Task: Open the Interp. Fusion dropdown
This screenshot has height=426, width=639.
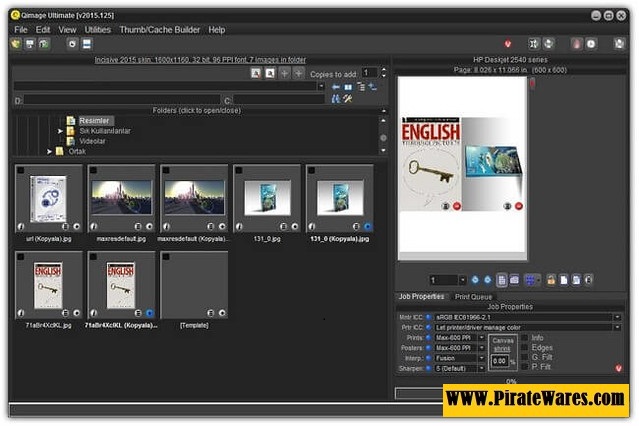Action: click(481, 358)
